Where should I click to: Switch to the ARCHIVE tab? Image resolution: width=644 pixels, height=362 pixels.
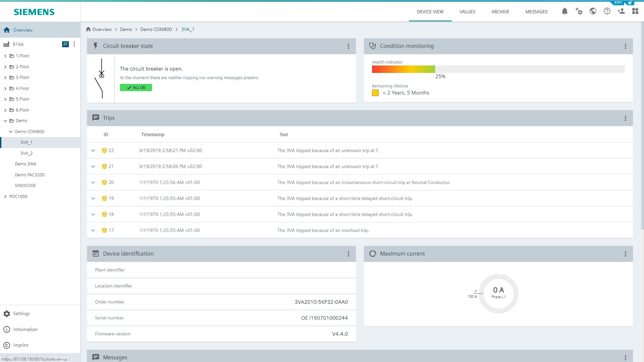(x=500, y=12)
